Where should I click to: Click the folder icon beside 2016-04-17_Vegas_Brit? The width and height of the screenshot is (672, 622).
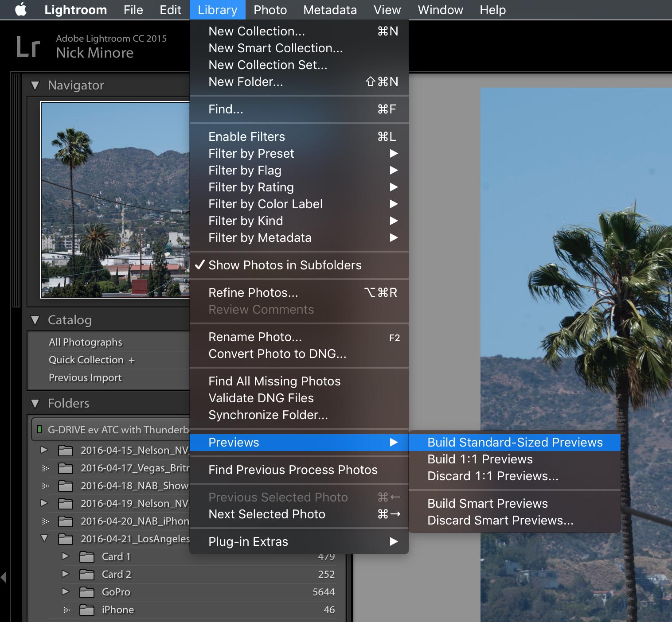coord(66,468)
